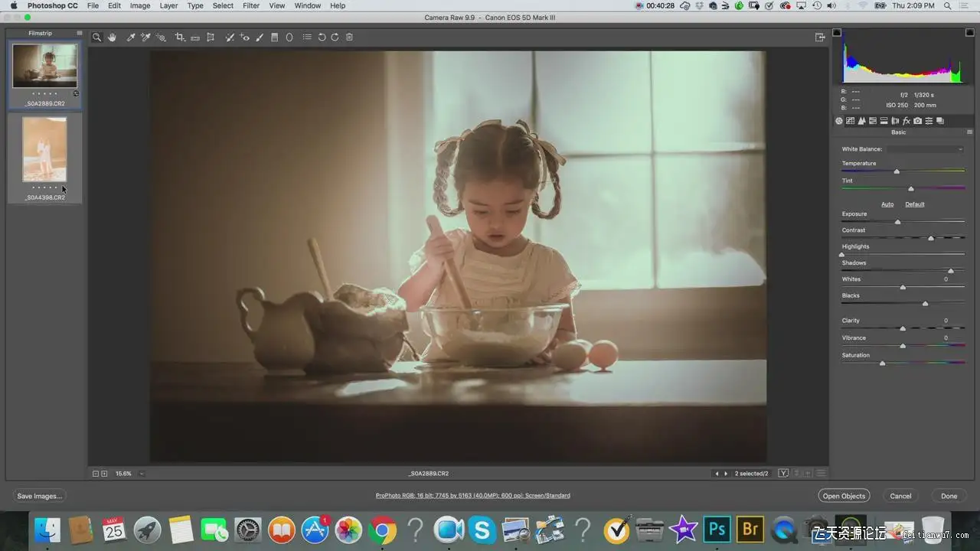The height and width of the screenshot is (551, 980).
Task: Select the Color Sampler tool
Action: (x=145, y=37)
